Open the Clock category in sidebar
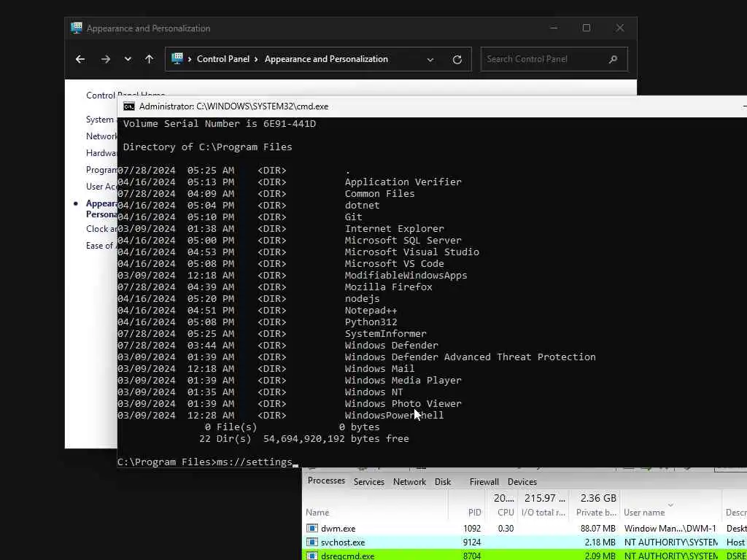The image size is (747, 560). point(101,228)
